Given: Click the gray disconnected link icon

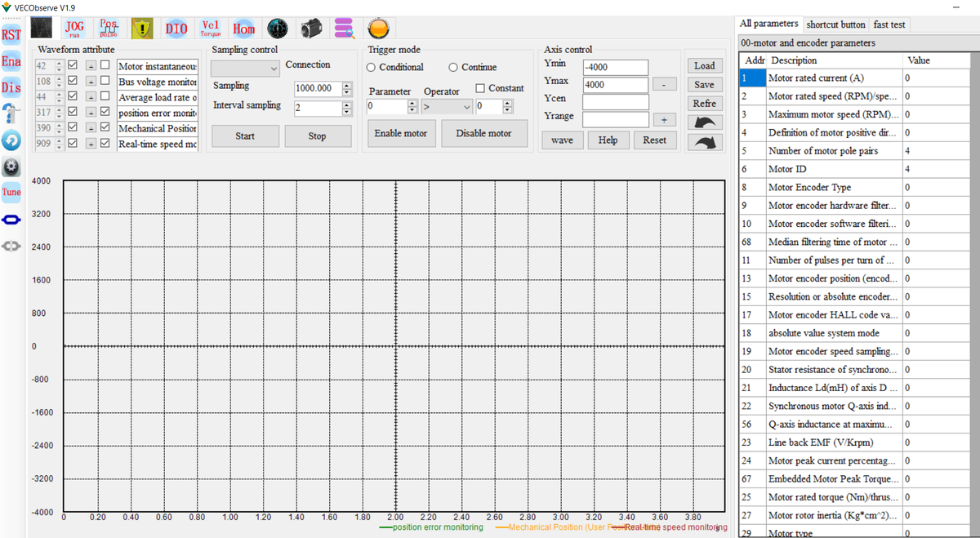Looking at the screenshot, I should [x=11, y=246].
